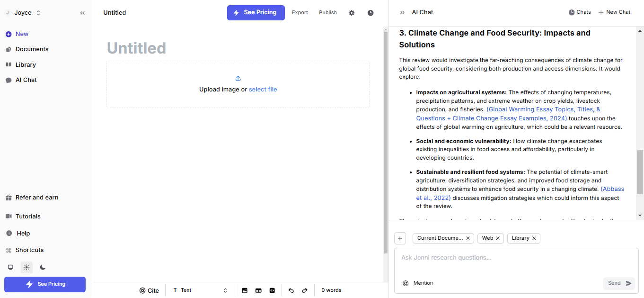This screenshot has width=644, height=298.
Task: Click the Untitled title in header bar
Action: (115, 13)
